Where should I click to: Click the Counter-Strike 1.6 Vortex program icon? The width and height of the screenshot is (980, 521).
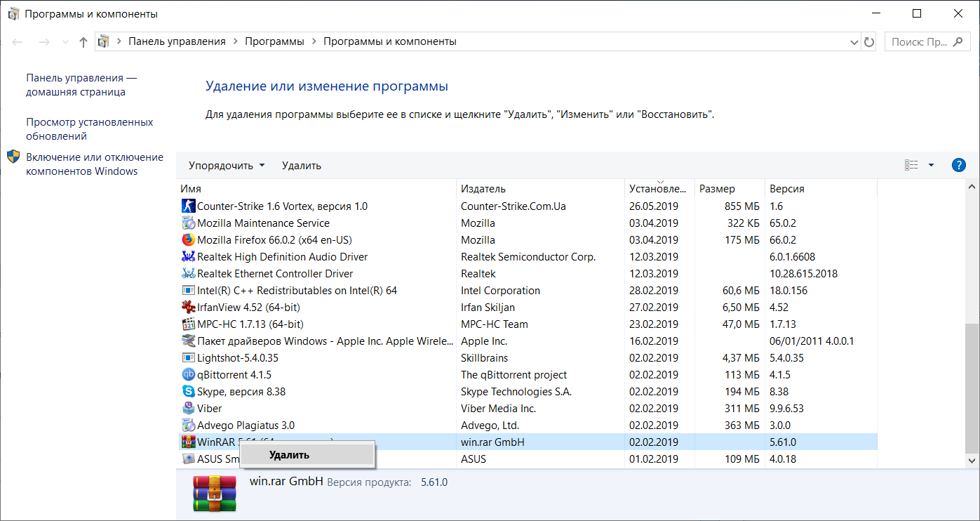[x=188, y=206]
